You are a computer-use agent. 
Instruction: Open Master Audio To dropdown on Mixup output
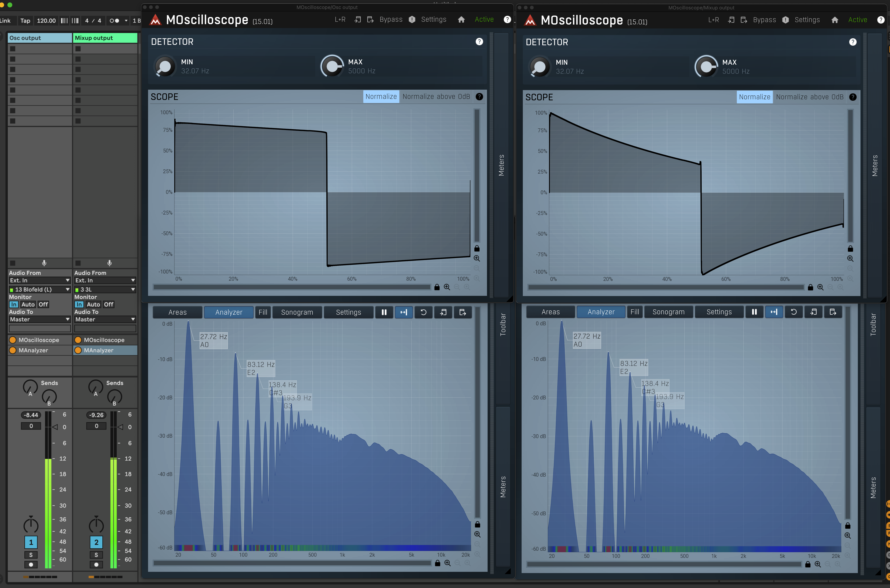coord(105,319)
